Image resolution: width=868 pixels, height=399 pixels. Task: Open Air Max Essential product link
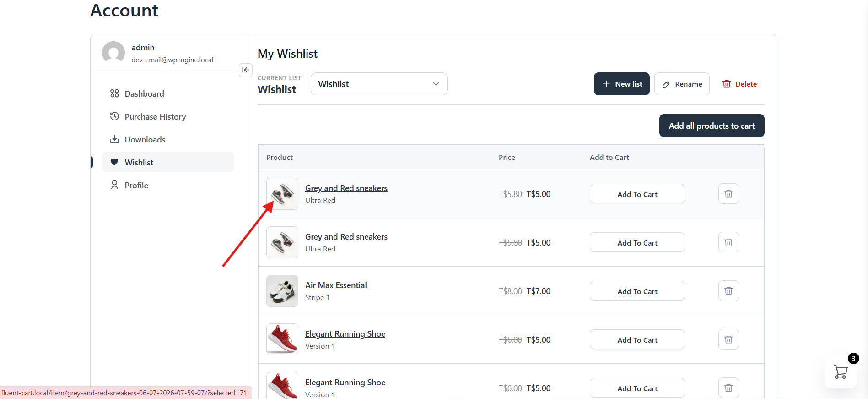tap(336, 285)
